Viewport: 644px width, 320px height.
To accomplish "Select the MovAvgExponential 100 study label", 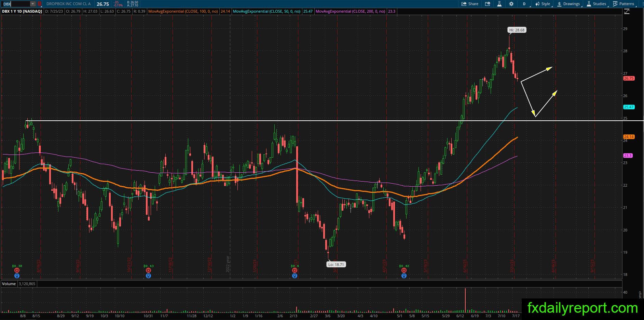I will click(183, 11).
